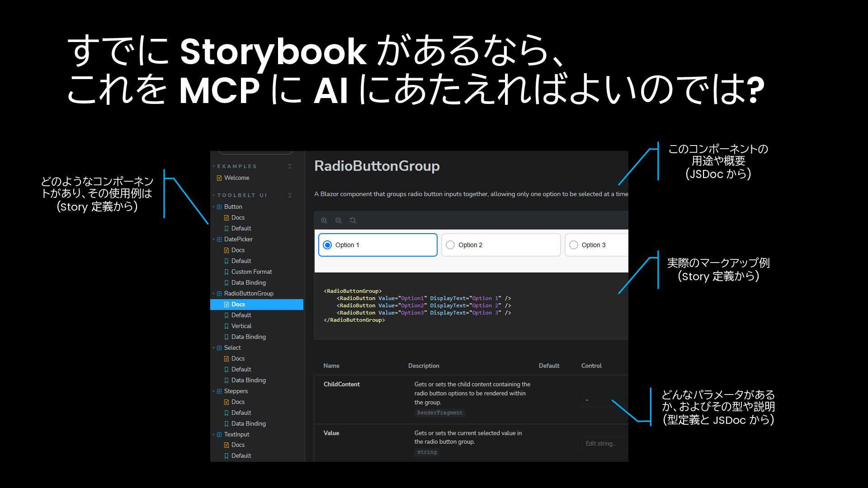Click the RadioButtonGroup component grid icon
868x488 pixels.
click(219, 294)
